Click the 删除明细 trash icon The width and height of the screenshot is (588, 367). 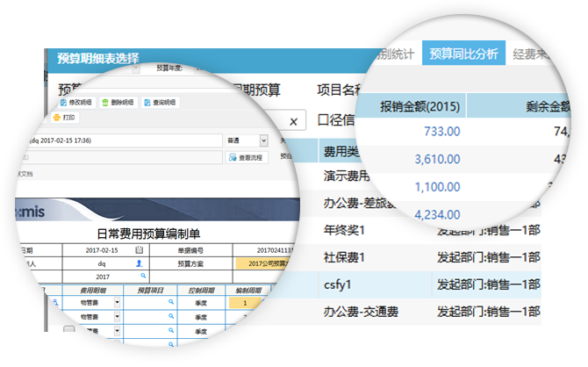click(105, 103)
